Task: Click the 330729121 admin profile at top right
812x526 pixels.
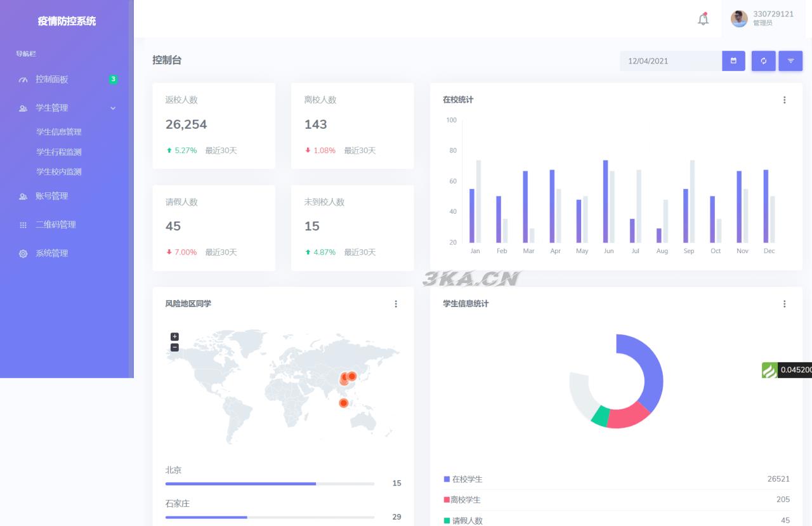Action: [761, 19]
